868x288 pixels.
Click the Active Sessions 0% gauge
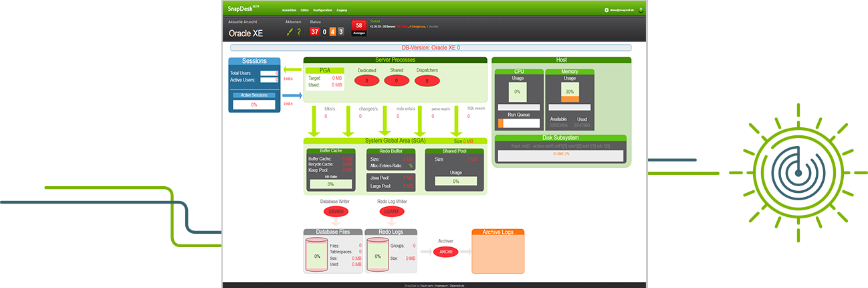254,104
